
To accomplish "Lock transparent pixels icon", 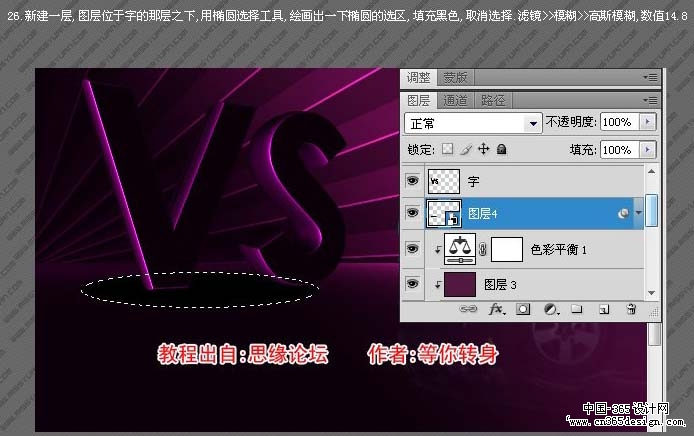I will point(447,149).
